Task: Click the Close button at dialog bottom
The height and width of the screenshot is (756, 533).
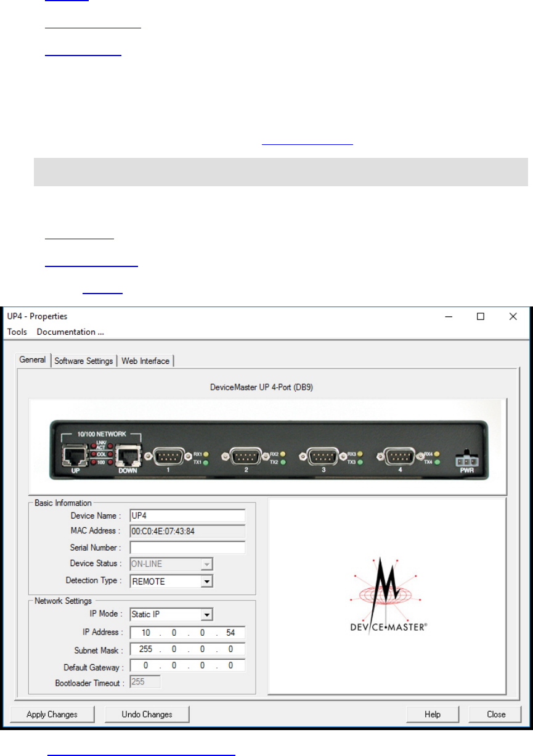Action: click(x=496, y=714)
